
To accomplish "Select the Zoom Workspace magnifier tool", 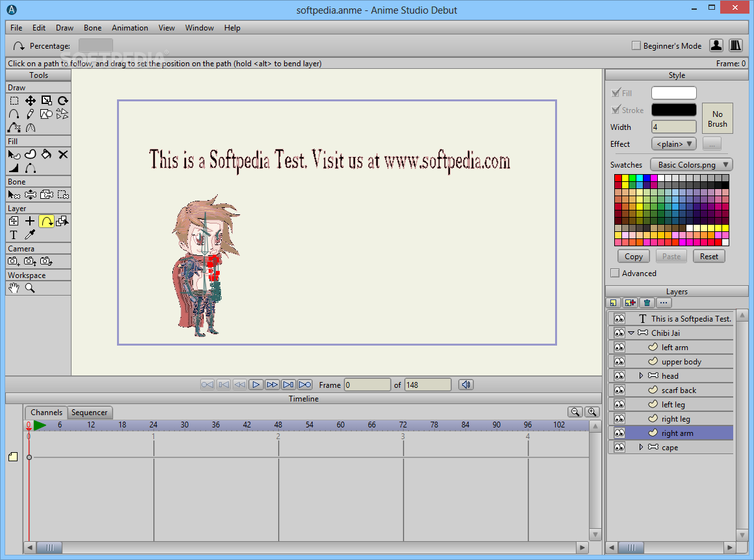I will [x=31, y=288].
